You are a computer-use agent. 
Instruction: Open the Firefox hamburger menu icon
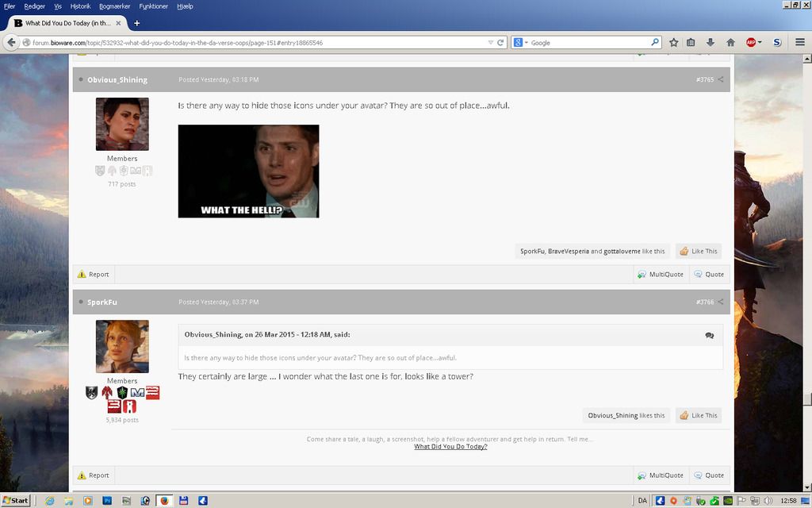[799, 42]
